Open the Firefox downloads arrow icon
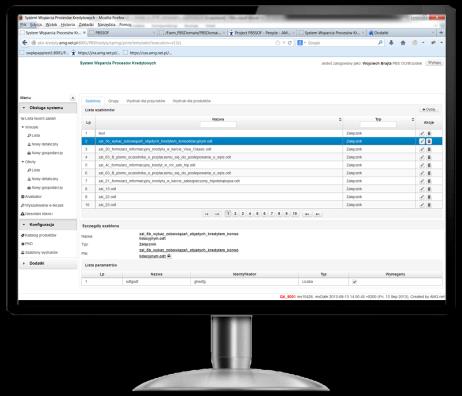462x396 pixels. pyautogui.click(x=391, y=43)
